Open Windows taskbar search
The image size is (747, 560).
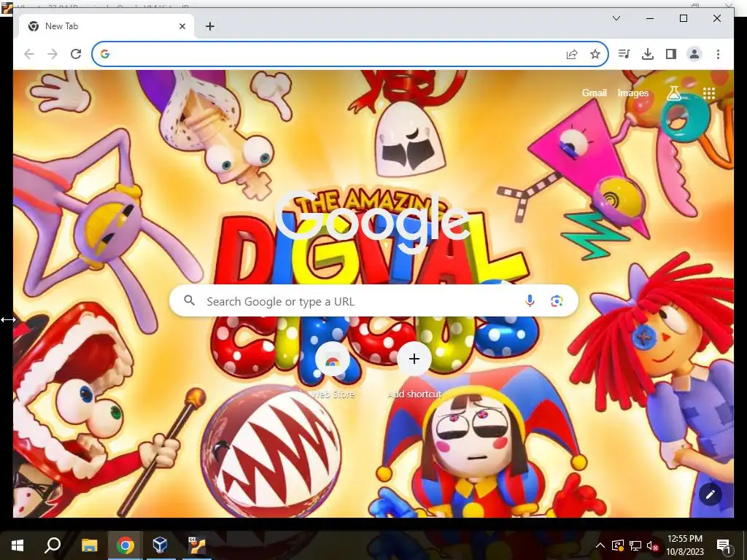point(53,545)
